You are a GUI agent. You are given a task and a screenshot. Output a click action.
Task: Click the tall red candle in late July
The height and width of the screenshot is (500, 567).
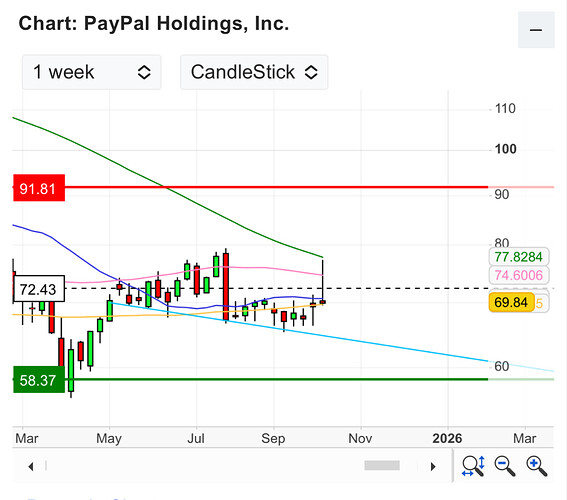point(226,287)
